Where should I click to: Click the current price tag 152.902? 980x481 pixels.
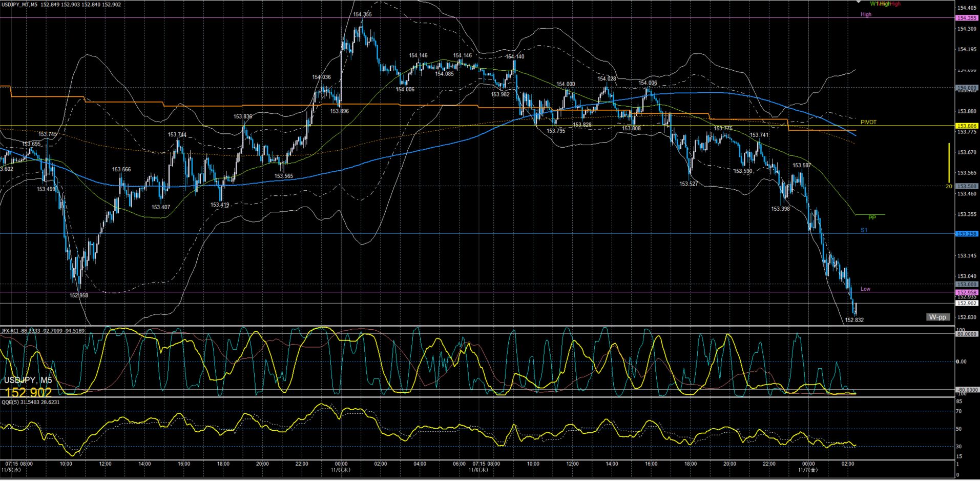click(x=967, y=303)
